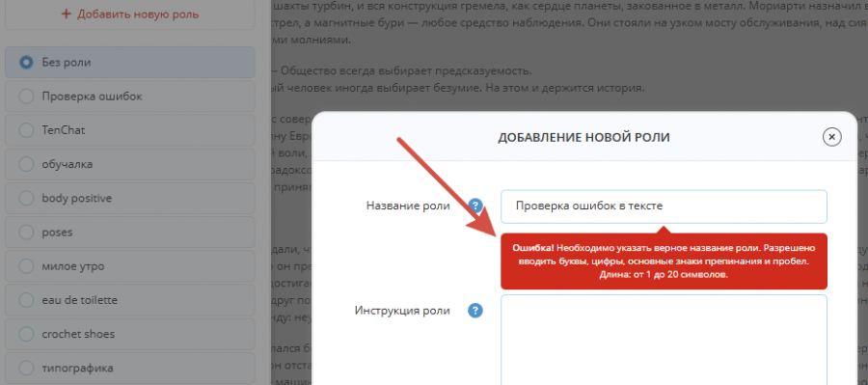The height and width of the screenshot is (385, 868).
Task: Select the Без роли radio button
Action: (x=26, y=63)
